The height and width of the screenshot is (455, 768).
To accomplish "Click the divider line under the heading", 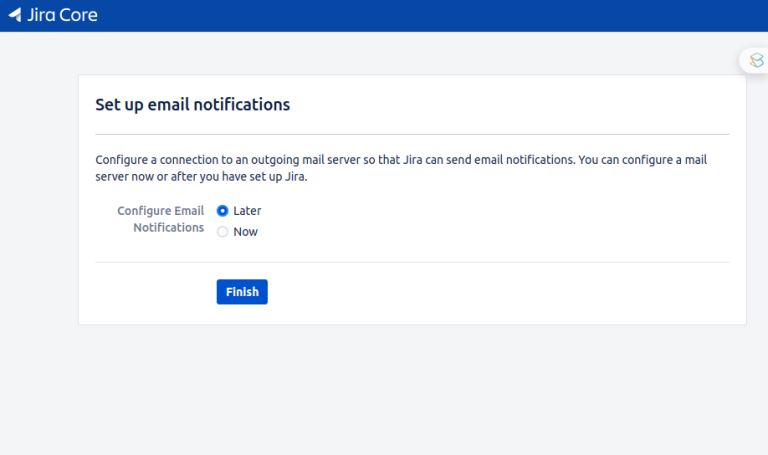I will point(412,134).
